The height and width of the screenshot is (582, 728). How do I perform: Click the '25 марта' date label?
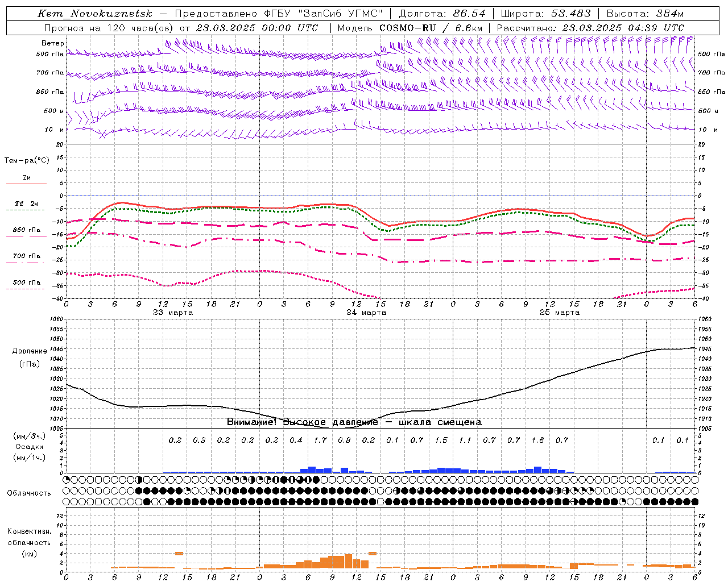click(x=560, y=313)
